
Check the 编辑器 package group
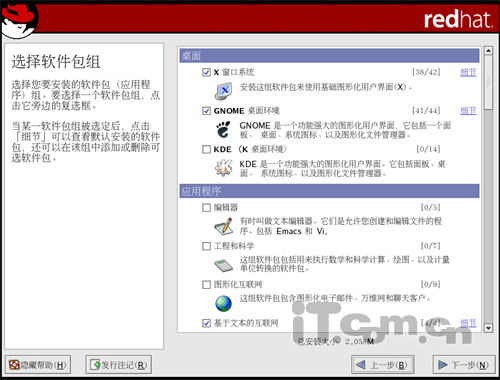click(206, 208)
